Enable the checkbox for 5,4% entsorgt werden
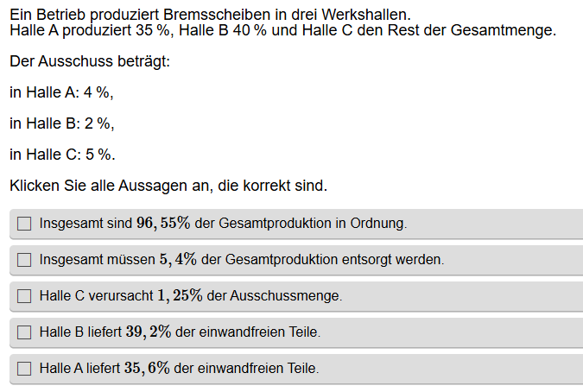The image size is (583, 392). click(x=24, y=260)
